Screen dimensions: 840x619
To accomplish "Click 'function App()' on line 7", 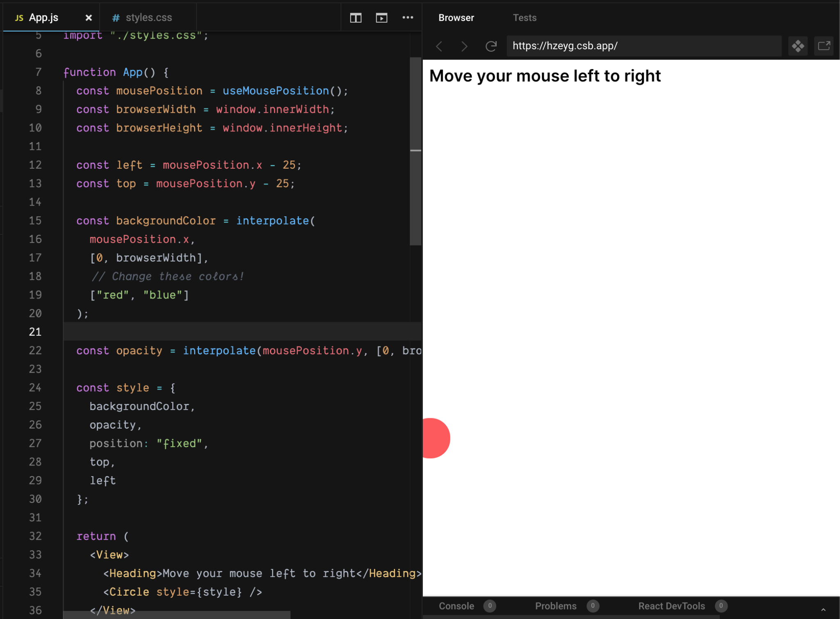I will coord(109,72).
